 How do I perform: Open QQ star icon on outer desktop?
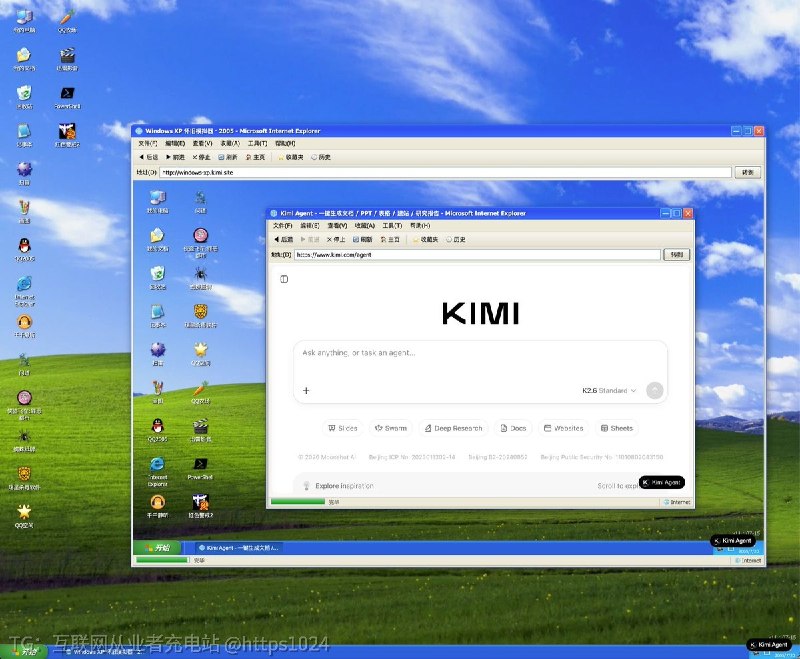pos(24,514)
